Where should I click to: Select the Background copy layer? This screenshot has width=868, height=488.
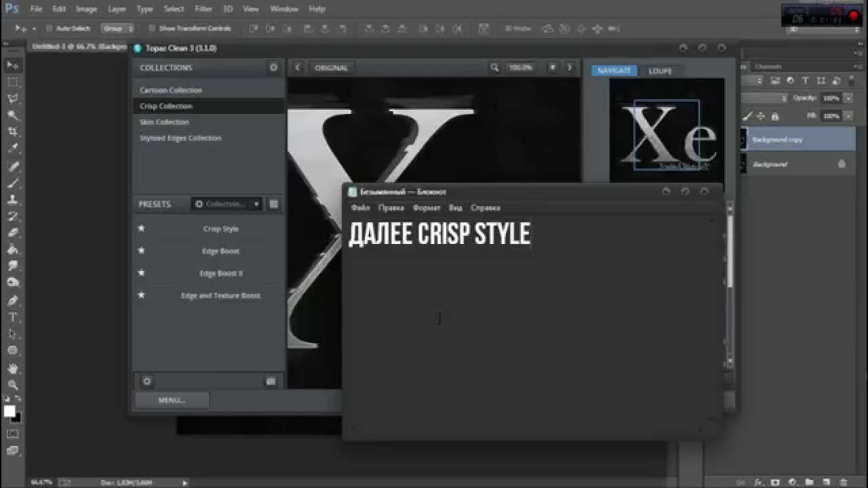click(800, 139)
